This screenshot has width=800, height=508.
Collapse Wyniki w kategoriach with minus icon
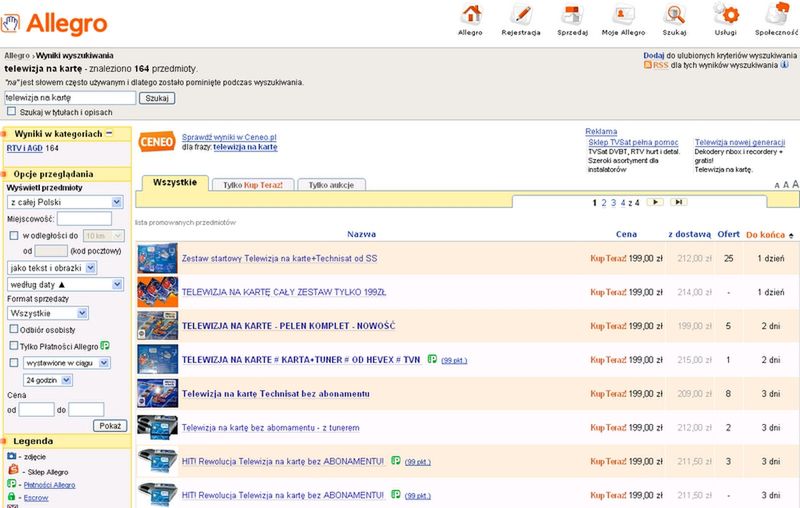point(109,133)
